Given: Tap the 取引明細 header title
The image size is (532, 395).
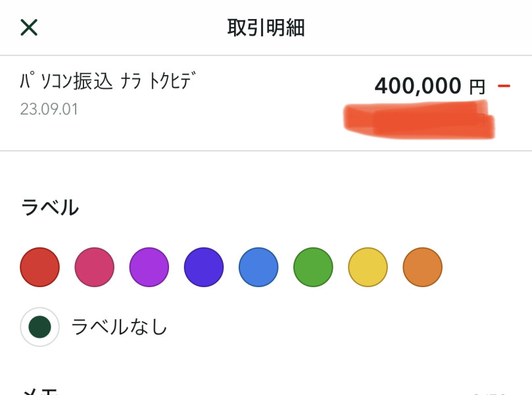Looking at the screenshot, I should pos(266,28).
